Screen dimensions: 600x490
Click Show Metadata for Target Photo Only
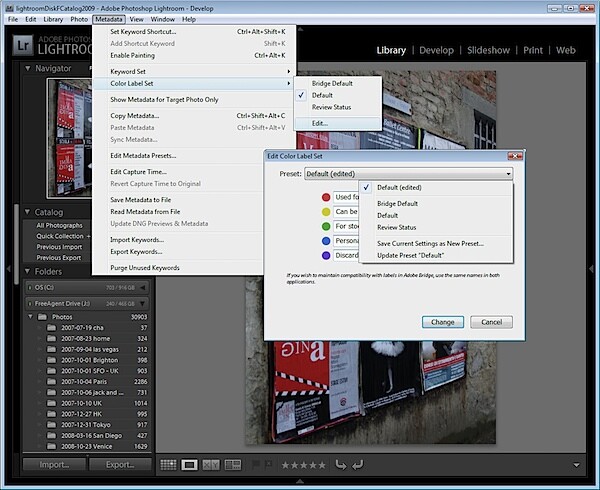pyautogui.click(x=164, y=99)
